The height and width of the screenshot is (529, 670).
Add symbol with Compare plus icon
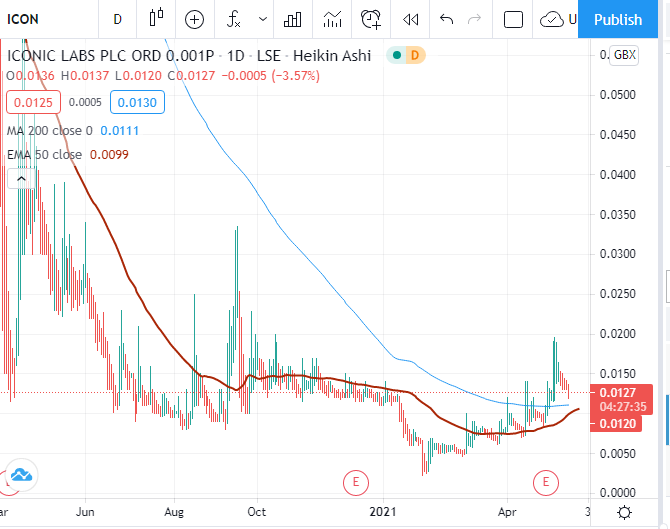click(x=194, y=19)
